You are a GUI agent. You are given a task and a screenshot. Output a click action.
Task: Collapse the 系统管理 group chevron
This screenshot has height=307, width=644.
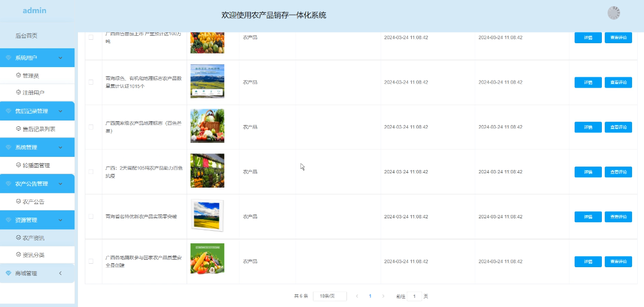60,147
